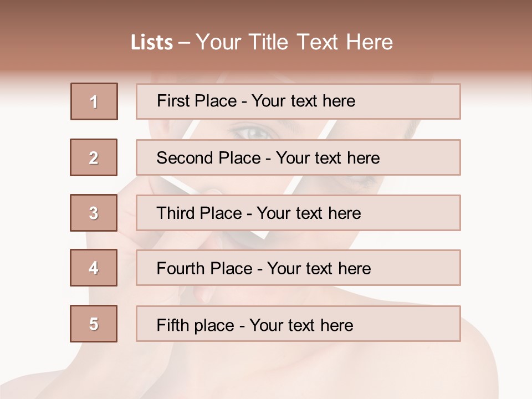Click the First Place text bar

(x=298, y=101)
